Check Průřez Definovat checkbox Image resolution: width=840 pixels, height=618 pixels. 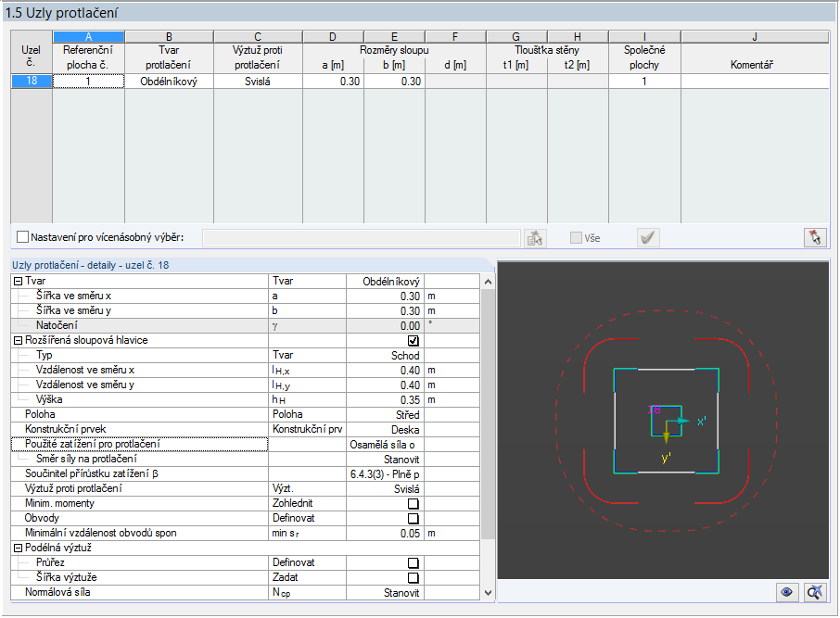coord(413,562)
